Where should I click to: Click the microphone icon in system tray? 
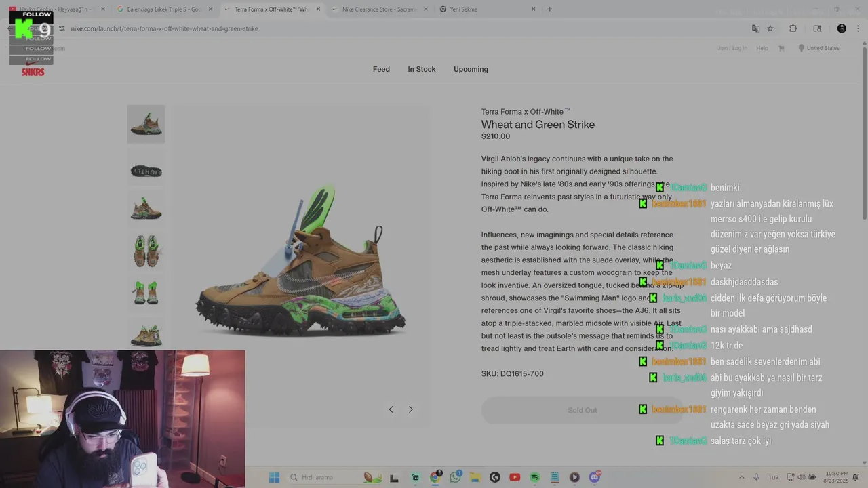pyautogui.click(x=756, y=477)
